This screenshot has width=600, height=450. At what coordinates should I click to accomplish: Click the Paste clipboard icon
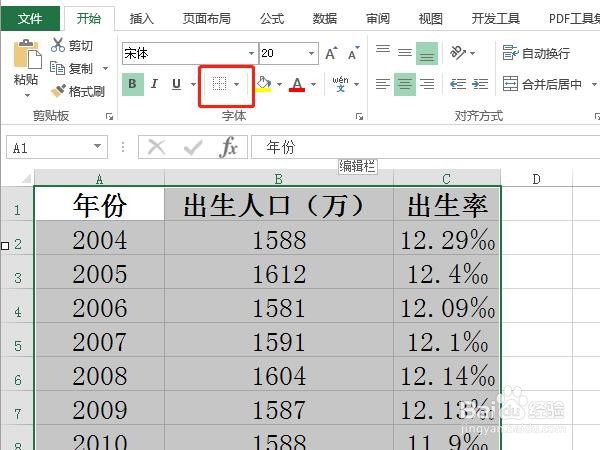pyautogui.click(x=27, y=55)
